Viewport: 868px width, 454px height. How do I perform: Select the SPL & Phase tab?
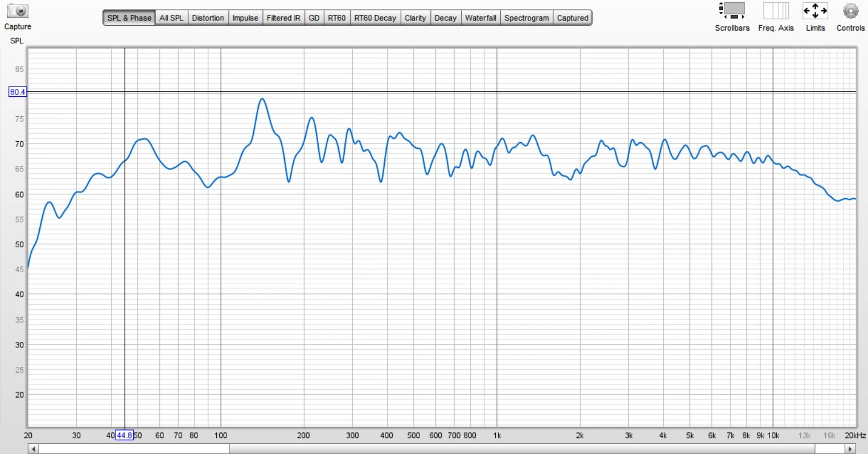[129, 18]
